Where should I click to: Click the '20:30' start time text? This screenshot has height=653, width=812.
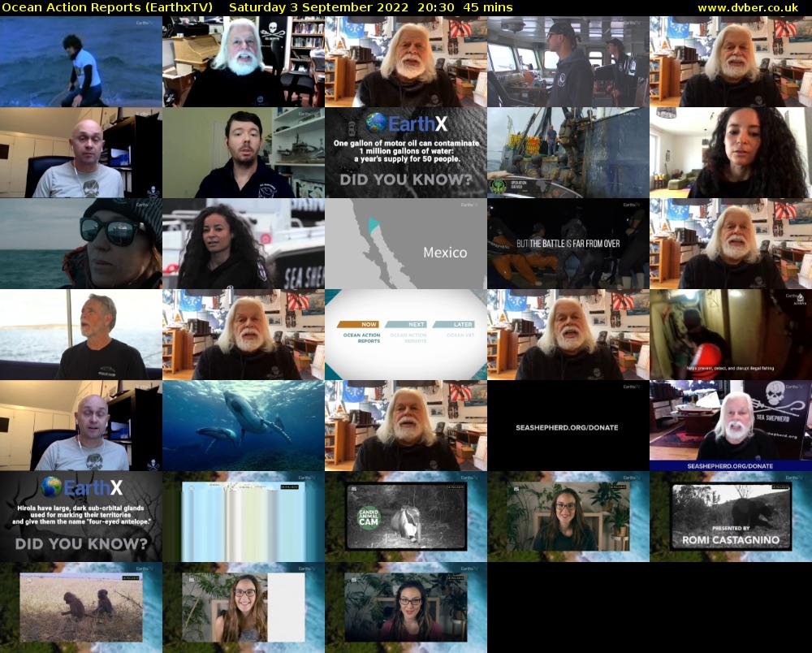(x=438, y=8)
